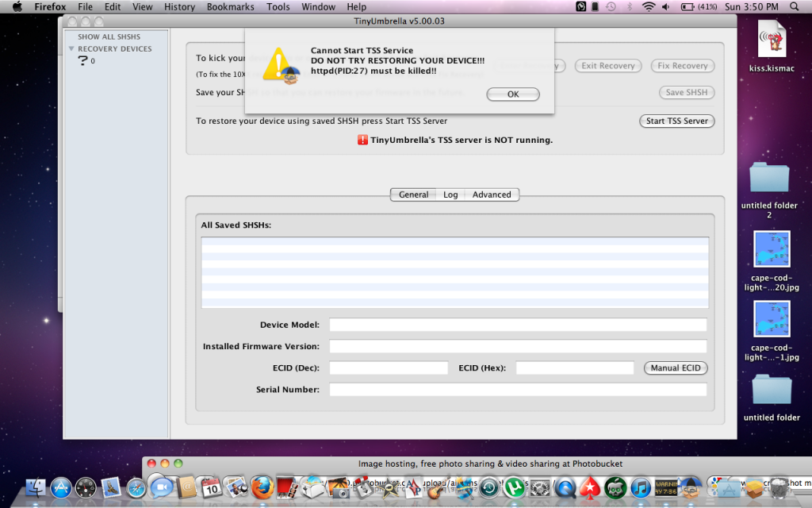
Task: Open Photo Booth from the Dock
Action: (x=287, y=488)
